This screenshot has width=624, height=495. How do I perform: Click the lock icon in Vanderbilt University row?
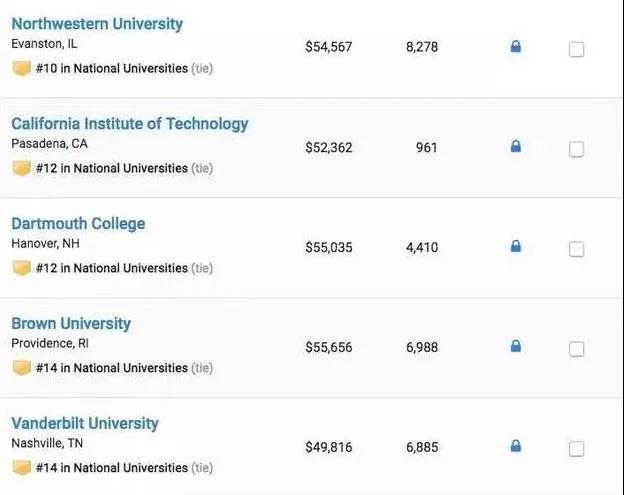click(516, 446)
